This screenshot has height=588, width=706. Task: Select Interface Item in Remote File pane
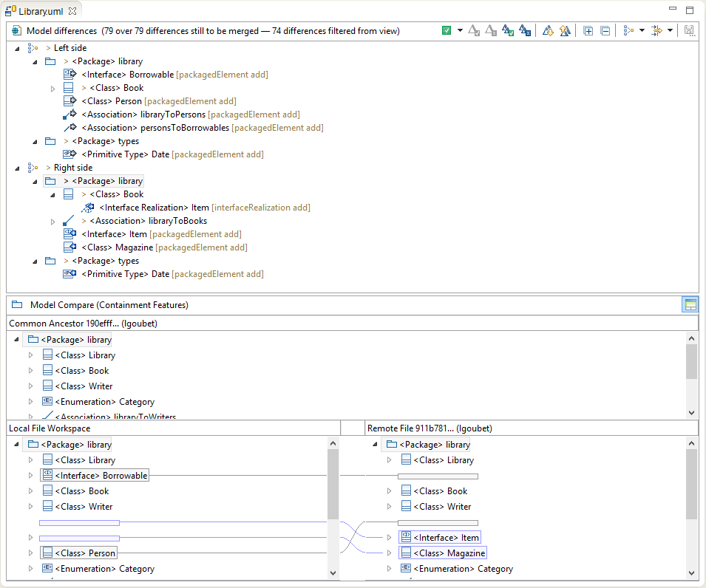[x=446, y=538]
